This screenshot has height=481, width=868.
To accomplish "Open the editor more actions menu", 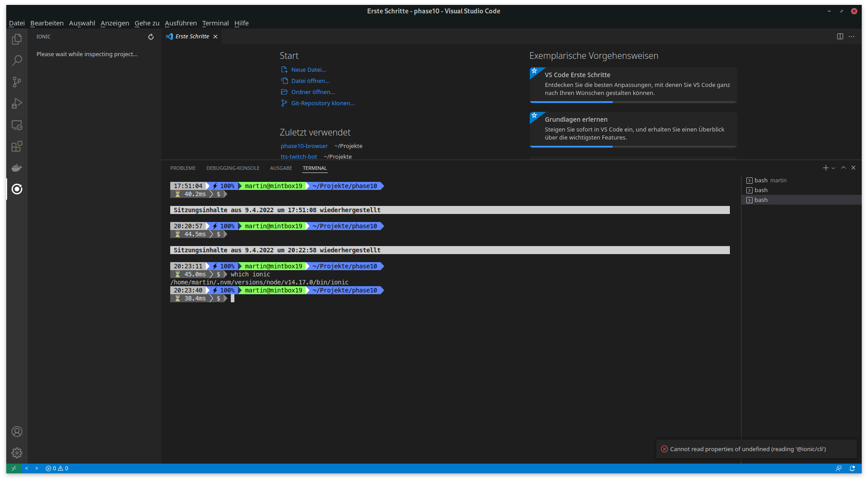I will pyautogui.click(x=852, y=37).
